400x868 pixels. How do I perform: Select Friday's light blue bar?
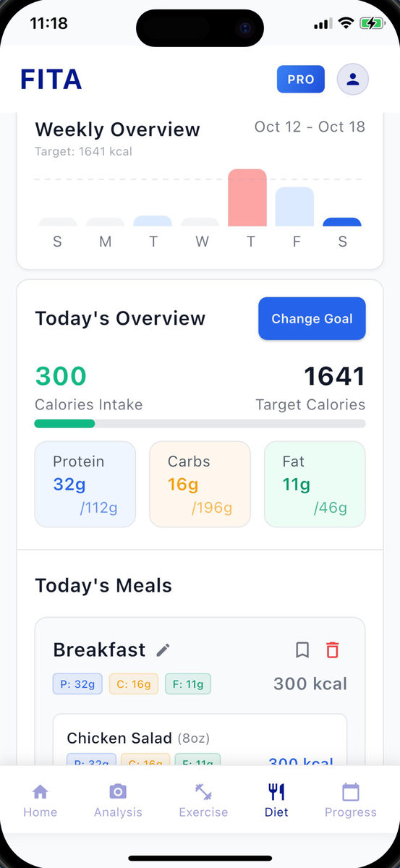point(294,207)
